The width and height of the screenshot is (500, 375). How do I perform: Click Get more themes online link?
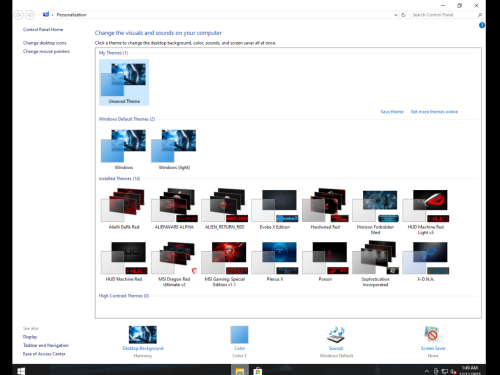(434, 112)
